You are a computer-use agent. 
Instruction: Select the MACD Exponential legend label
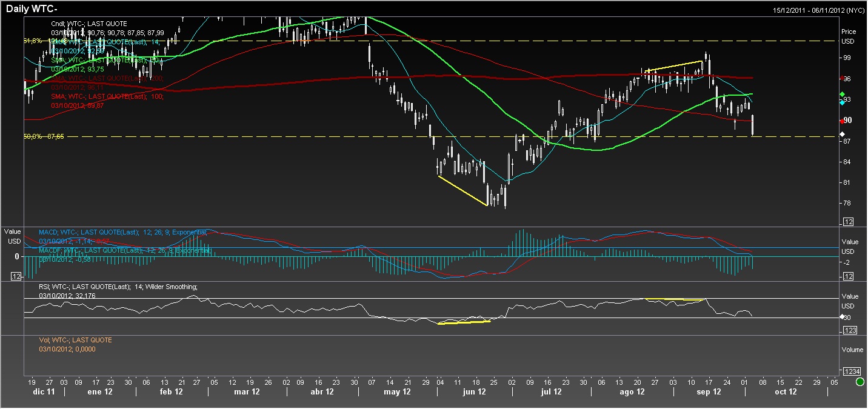(121, 232)
